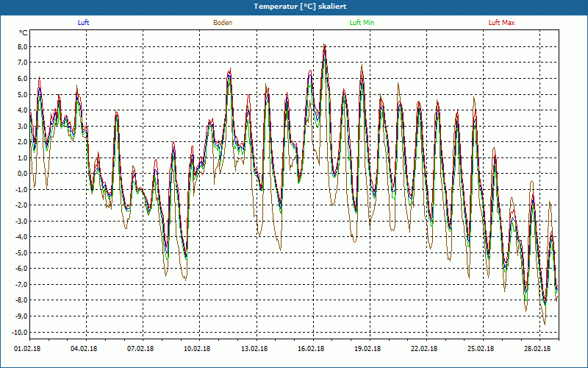Click the 16.02.18 date label
The width and height of the screenshot is (588, 368).
(x=311, y=349)
